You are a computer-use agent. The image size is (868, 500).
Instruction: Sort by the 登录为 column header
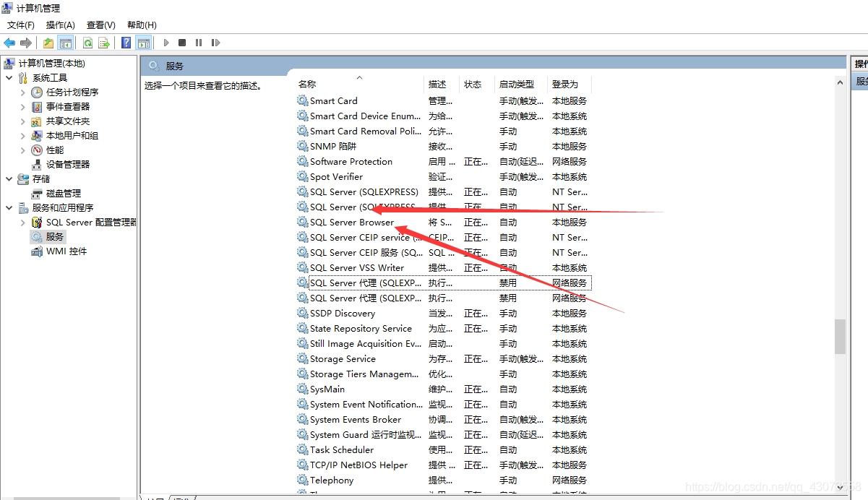570,85
